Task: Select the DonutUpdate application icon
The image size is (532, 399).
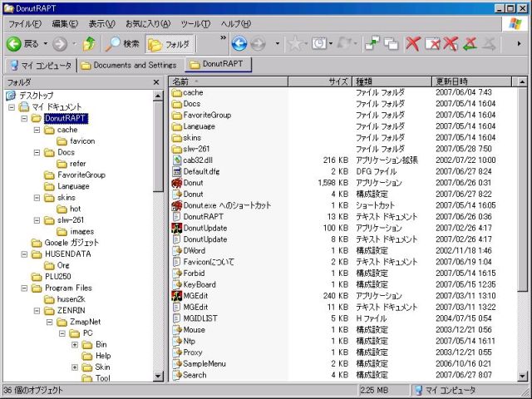Action: pyautogui.click(x=177, y=228)
